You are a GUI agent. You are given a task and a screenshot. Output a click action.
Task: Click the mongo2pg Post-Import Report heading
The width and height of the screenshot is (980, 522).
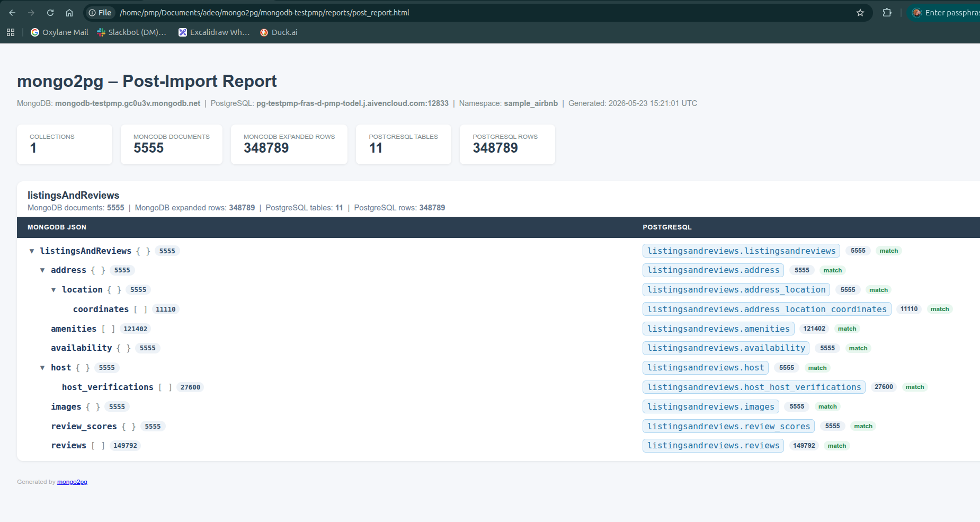tap(147, 81)
